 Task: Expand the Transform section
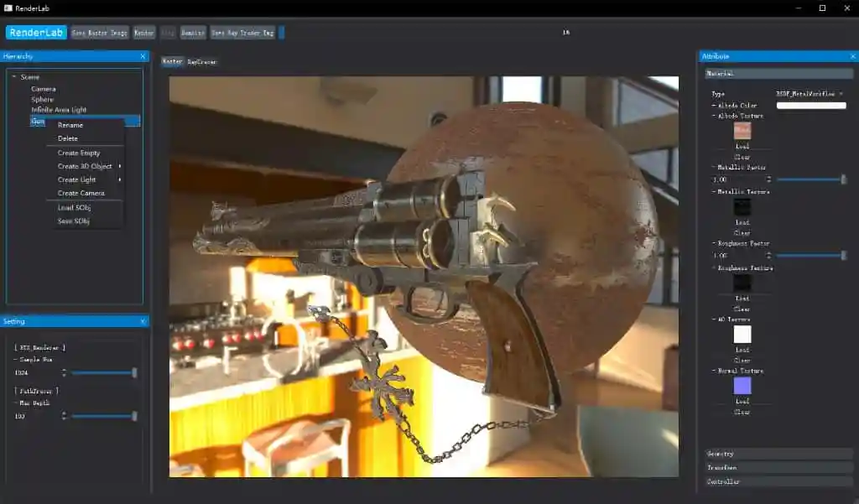778,468
